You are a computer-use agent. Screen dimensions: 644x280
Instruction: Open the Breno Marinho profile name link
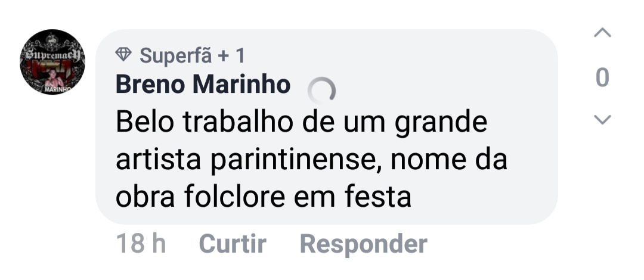(203, 85)
